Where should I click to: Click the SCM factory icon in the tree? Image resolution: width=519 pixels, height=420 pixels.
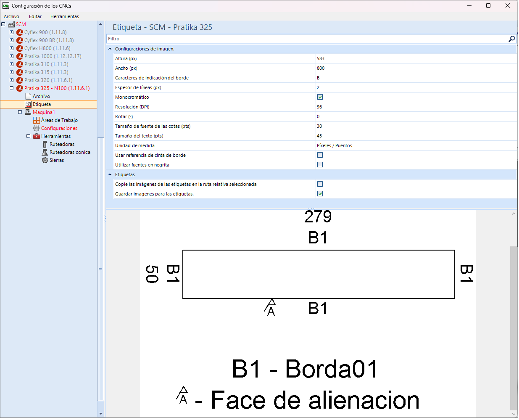(11, 24)
